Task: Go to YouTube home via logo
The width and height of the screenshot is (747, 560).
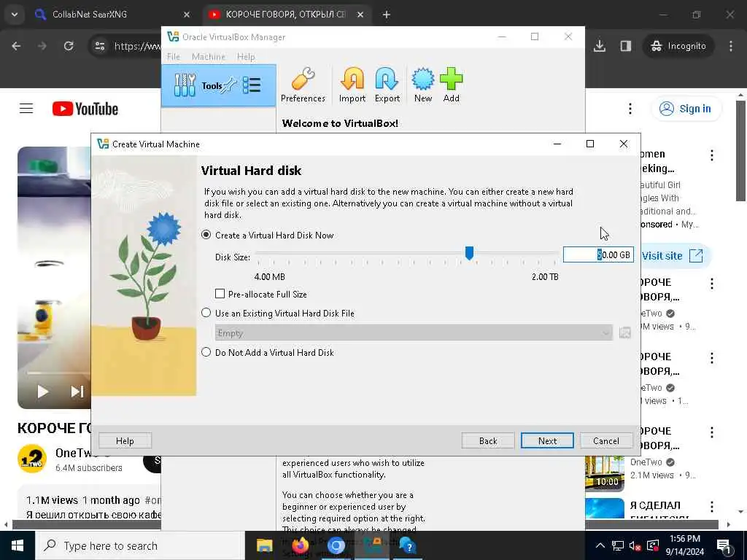Action: 85,109
